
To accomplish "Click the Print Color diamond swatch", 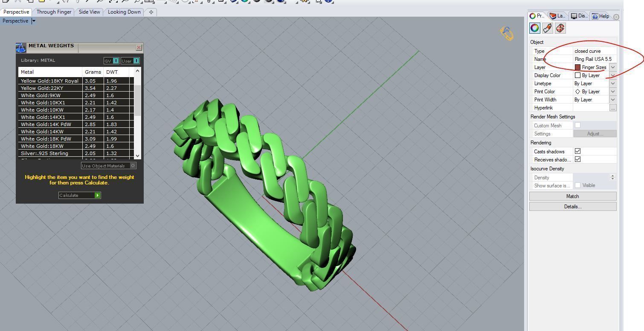I will click(x=577, y=92).
